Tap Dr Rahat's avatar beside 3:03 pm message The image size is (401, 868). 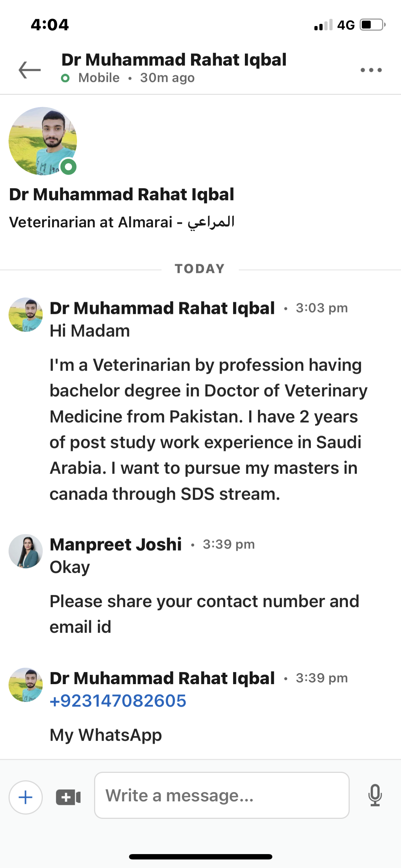pyautogui.click(x=26, y=315)
